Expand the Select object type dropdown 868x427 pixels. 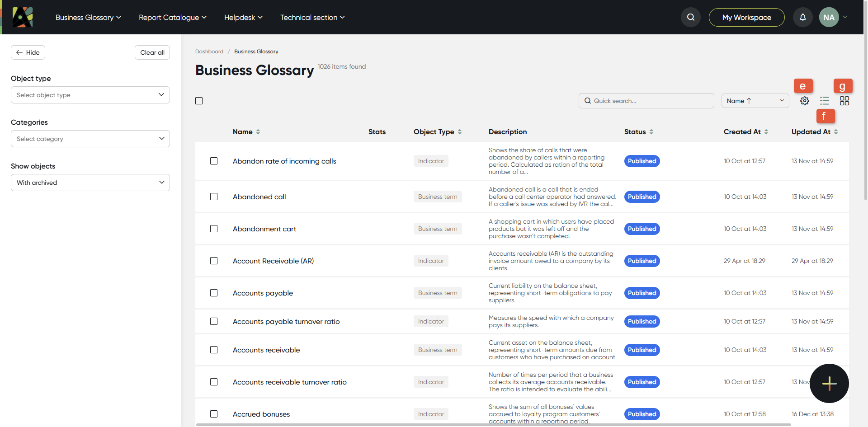pyautogui.click(x=90, y=95)
